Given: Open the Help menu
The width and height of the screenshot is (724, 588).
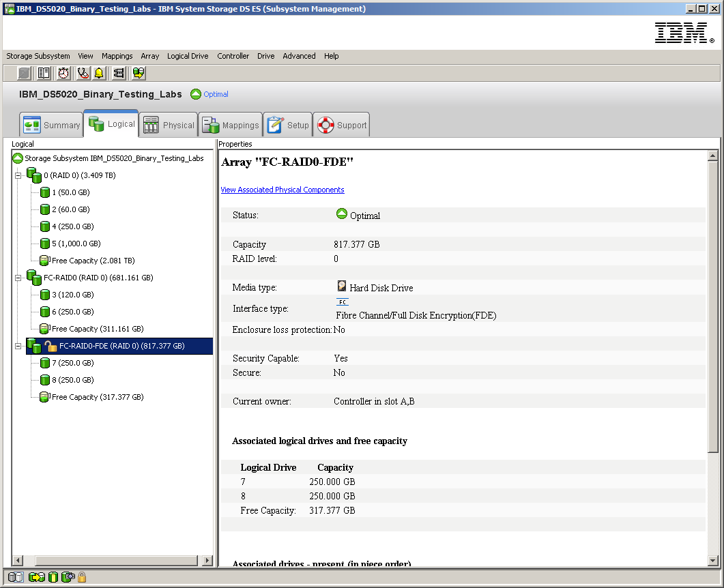Looking at the screenshot, I should pyautogui.click(x=331, y=56).
